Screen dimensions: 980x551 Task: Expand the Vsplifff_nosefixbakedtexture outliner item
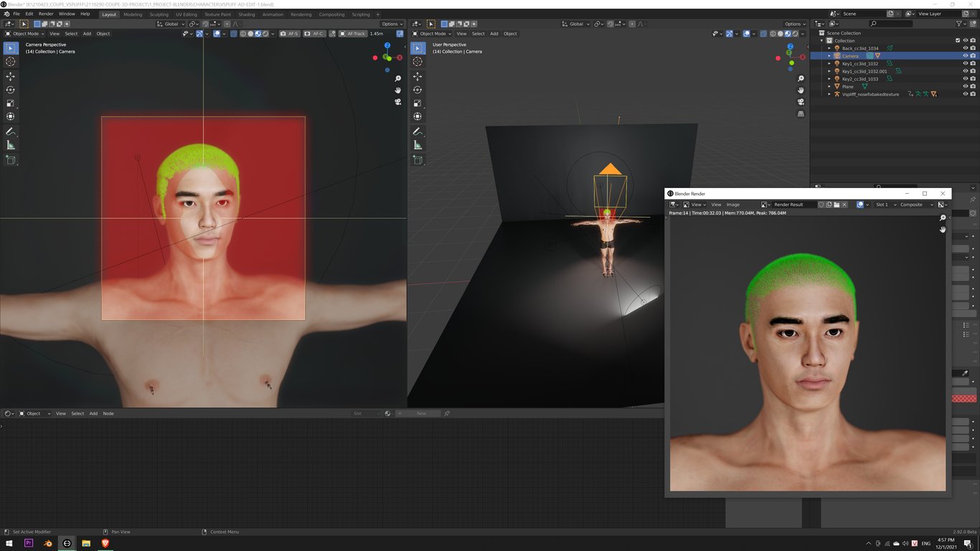click(x=829, y=94)
